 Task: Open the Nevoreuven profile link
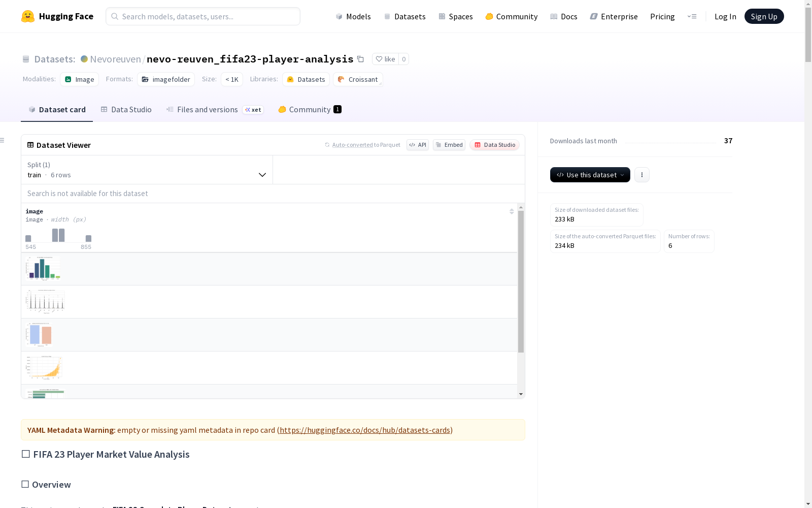coord(115,59)
